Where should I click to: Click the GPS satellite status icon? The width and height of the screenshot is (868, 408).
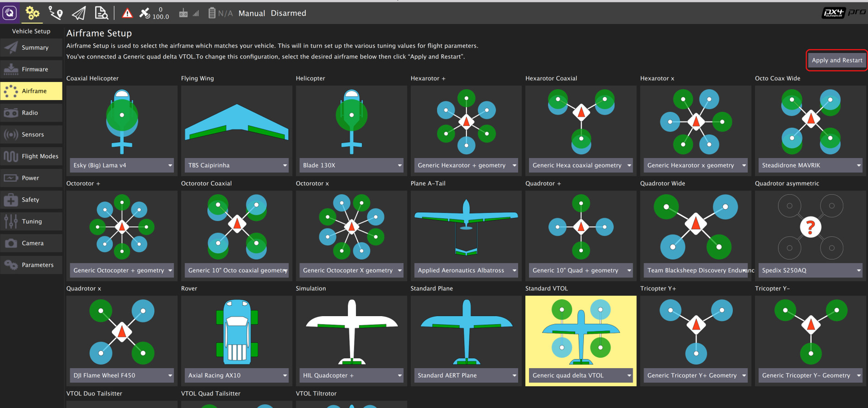click(x=145, y=13)
